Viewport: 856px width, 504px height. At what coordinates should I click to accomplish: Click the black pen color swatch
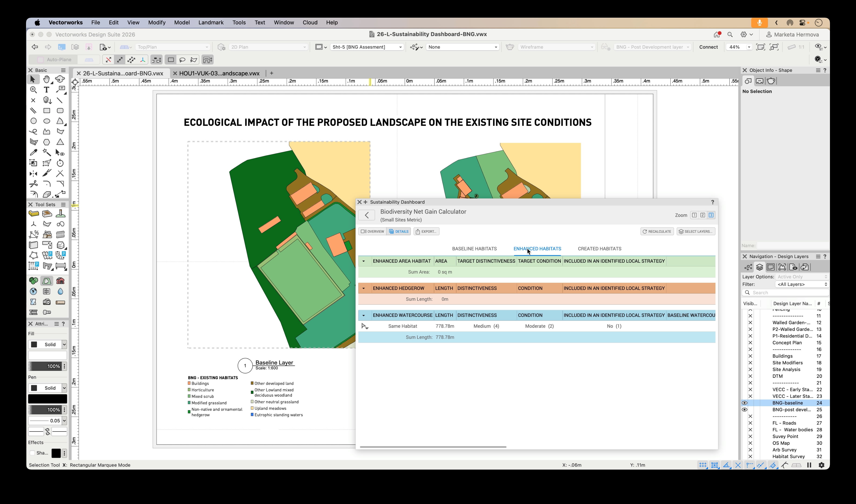tap(48, 399)
